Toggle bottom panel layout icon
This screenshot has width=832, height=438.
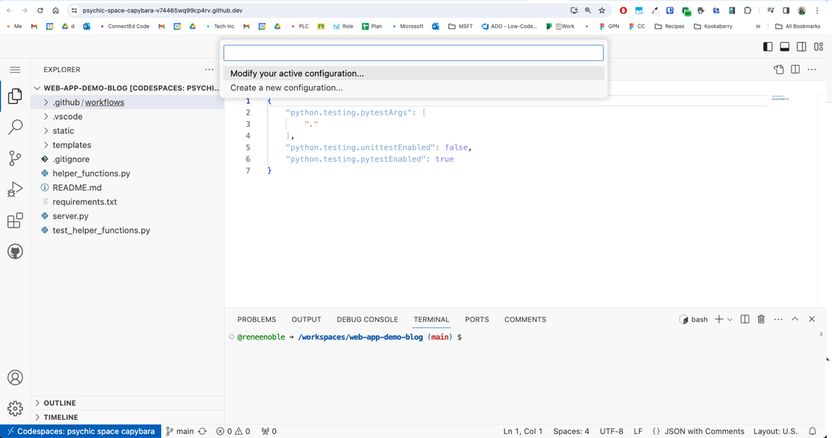785,47
